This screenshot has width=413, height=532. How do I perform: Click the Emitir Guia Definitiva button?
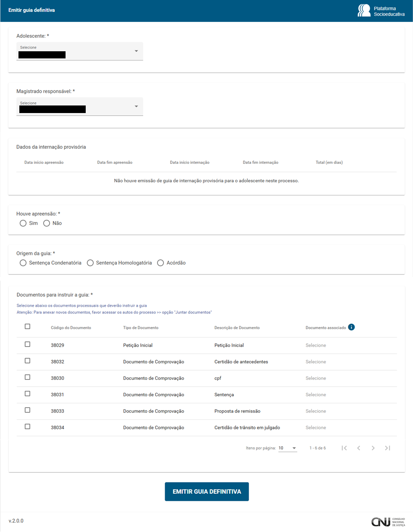pyautogui.click(x=207, y=492)
